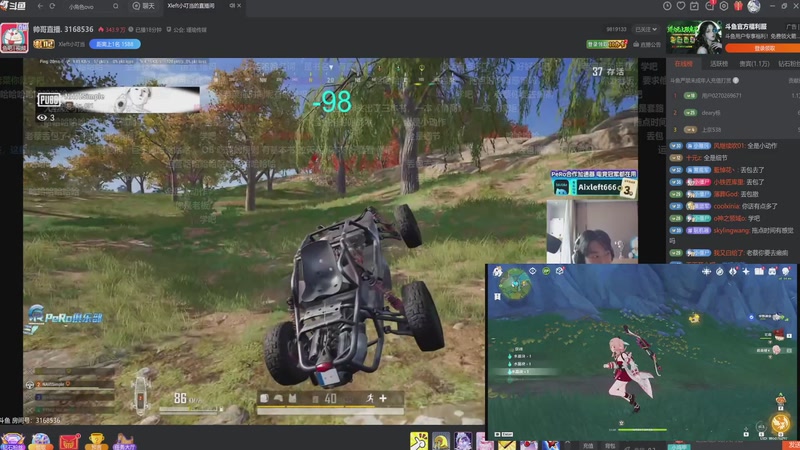This screenshot has height=450, width=800.
Task: Open the 直播公告 announcement
Action: (x=647, y=44)
